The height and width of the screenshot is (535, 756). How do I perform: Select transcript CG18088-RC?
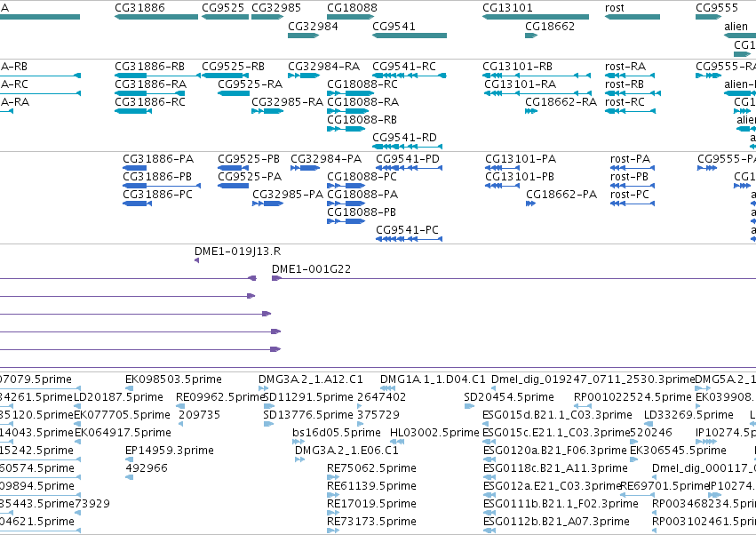[362, 84]
